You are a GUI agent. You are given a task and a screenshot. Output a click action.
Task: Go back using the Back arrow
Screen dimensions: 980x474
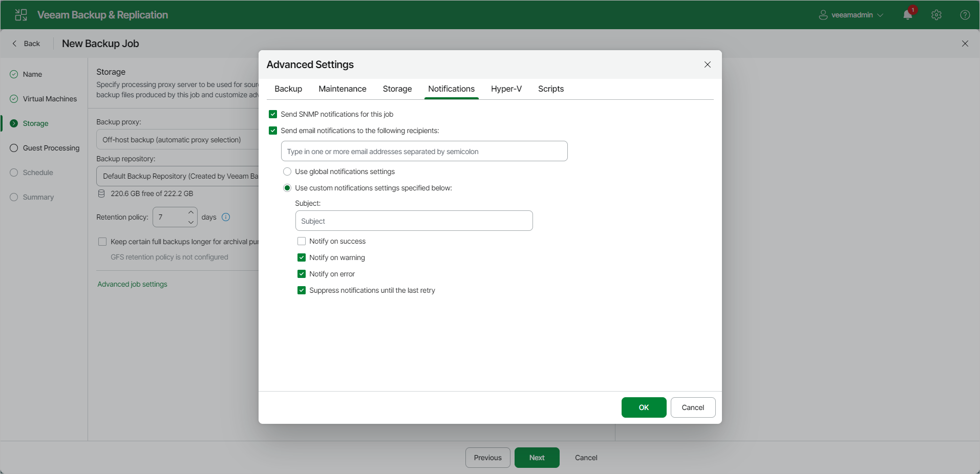pos(26,44)
